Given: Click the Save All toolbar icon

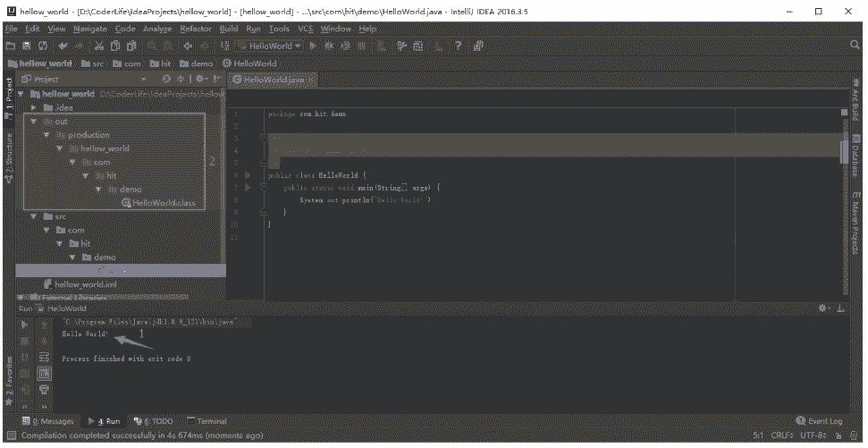Looking at the screenshot, I should [x=28, y=46].
